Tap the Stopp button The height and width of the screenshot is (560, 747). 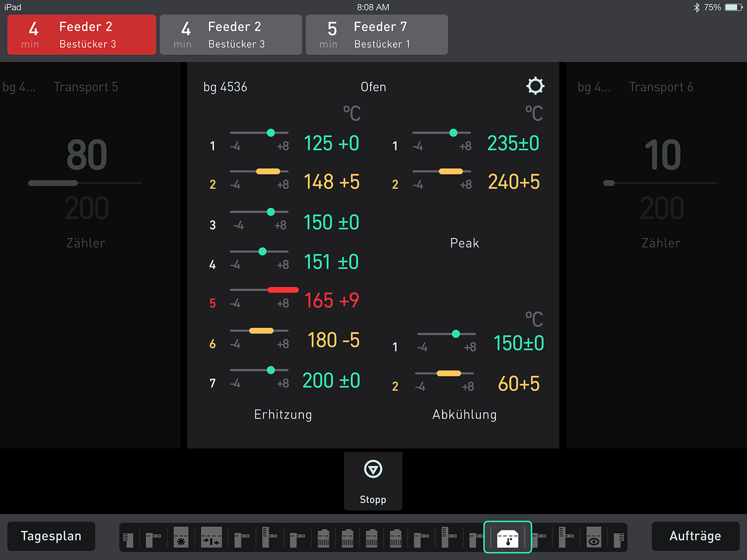[373, 481]
